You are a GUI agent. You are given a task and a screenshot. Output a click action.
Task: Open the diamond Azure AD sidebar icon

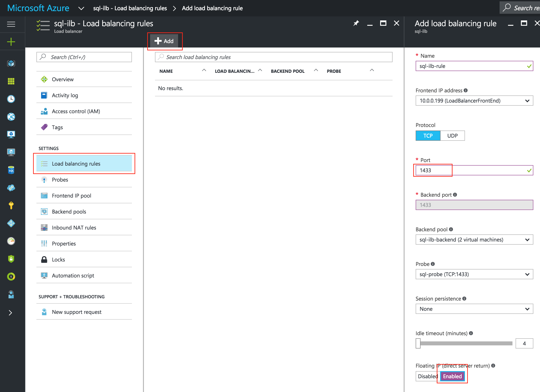pos(11,223)
